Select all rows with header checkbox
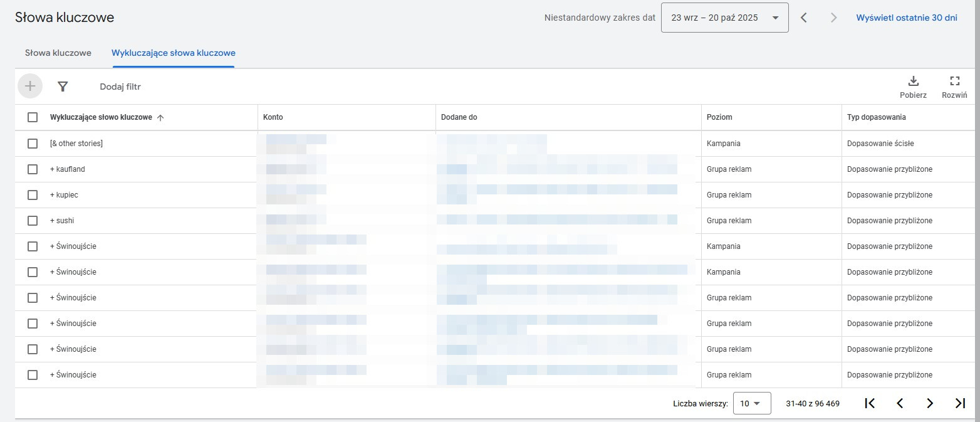The height and width of the screenshot is (422, 980). click(33, 117)
